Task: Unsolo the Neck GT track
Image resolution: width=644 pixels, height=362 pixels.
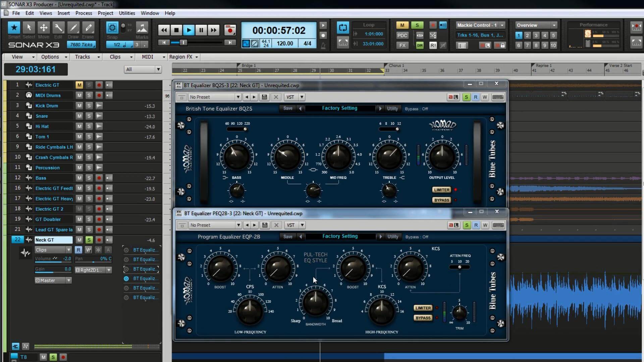Action: click(x=89, y=240)
